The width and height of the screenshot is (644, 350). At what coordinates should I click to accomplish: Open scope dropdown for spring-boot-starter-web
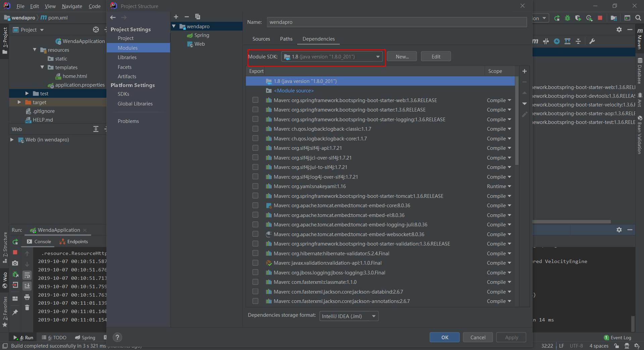click(499, 100)
